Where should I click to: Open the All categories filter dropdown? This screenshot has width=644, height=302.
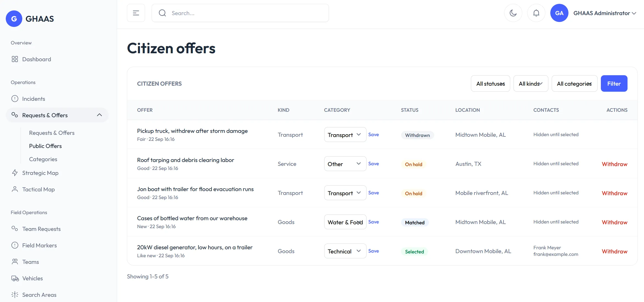[x=574, y=83]
